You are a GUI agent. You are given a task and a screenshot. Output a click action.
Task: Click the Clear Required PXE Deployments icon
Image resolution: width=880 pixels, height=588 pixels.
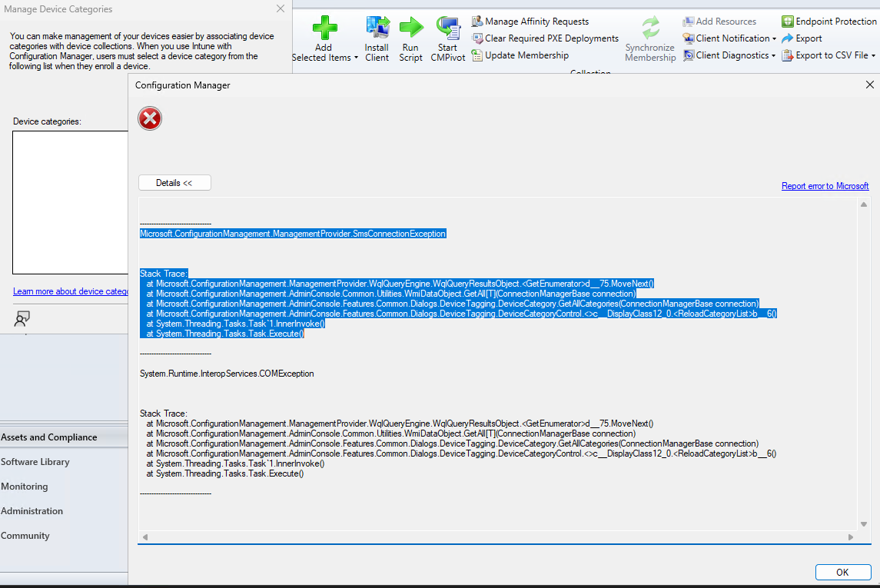tap(477, 38)
